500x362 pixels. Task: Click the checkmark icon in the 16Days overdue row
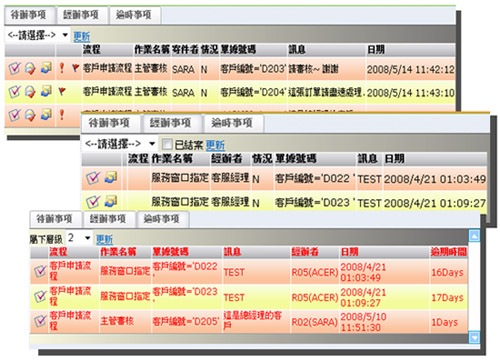(x=40, y=271)
